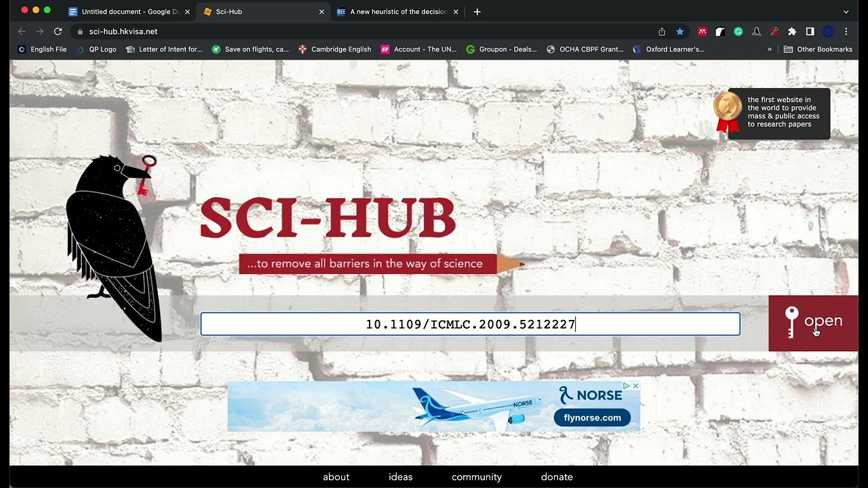Open the Groupon Deals bookmark
Viewport: 868px width, 488px height.
click(502, 49)
